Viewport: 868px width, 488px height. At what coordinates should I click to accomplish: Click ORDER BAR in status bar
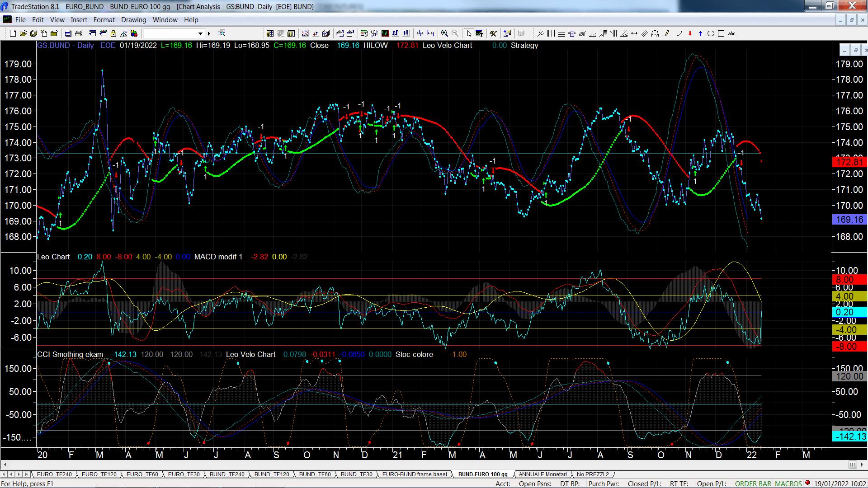(753, 483)
